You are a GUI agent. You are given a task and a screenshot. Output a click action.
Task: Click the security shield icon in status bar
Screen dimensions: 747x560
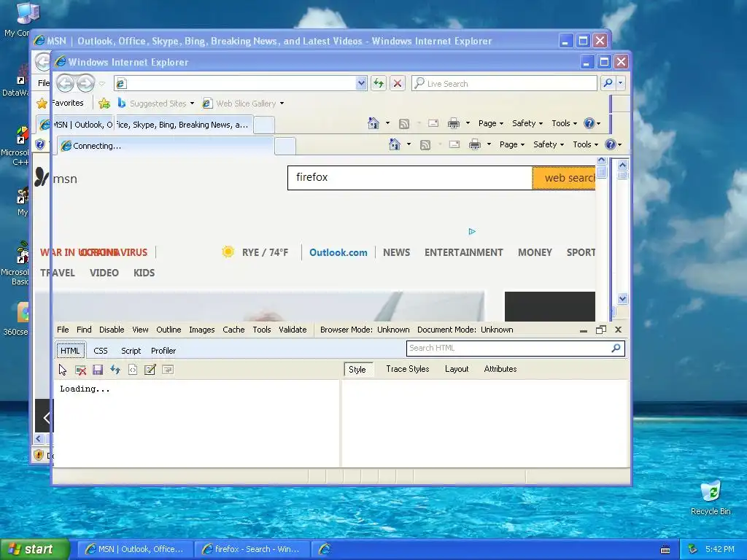pos(39,455)
